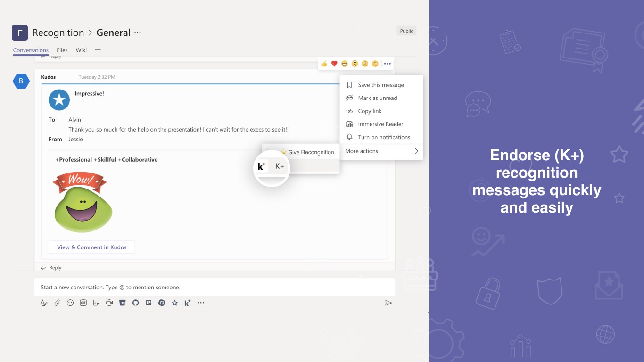644x362 pixels.
Task: React with the surprised emoji
Action: coord(355,64)
